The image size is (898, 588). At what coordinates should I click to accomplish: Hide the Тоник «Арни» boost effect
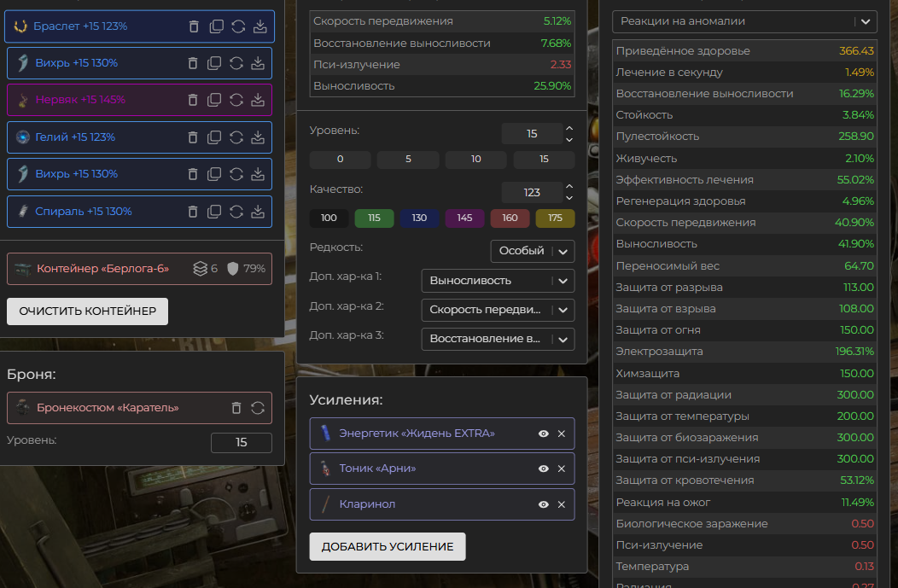543,469
